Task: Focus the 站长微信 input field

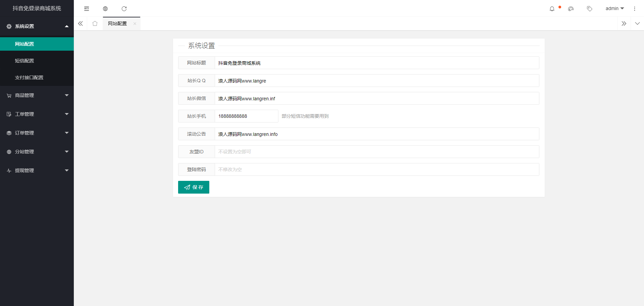Action: (x=377, y=98)
